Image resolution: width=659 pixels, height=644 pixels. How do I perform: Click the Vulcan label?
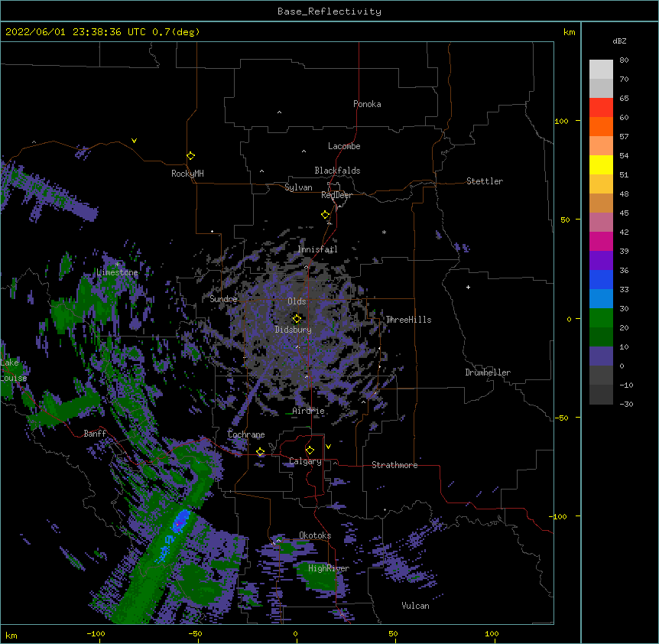415,606
